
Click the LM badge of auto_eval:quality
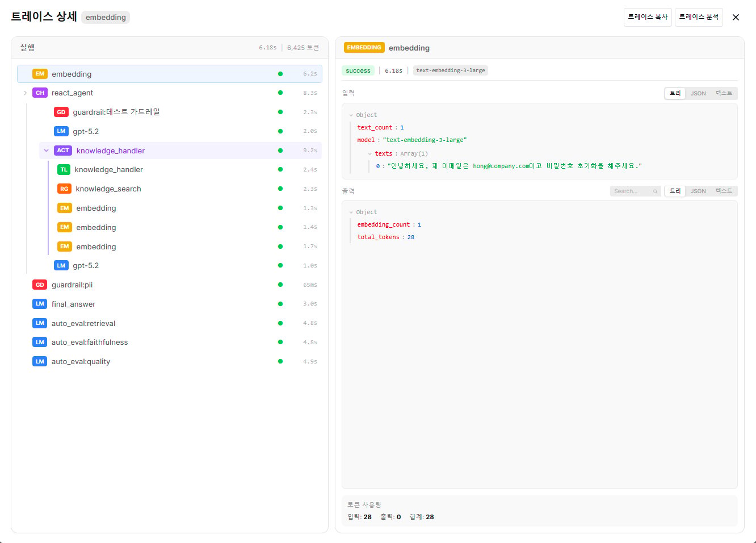[40, 362]
